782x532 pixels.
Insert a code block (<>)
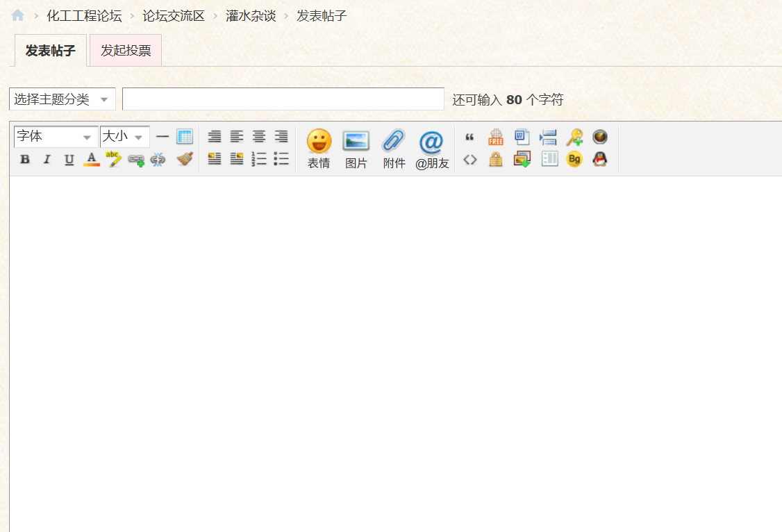tap(469, 160)
